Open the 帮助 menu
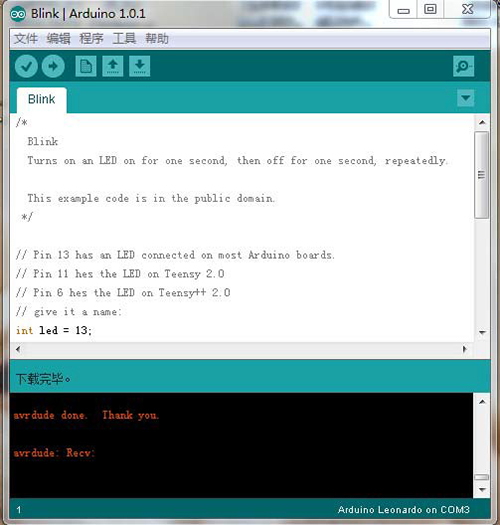 (x=157, y=39)
